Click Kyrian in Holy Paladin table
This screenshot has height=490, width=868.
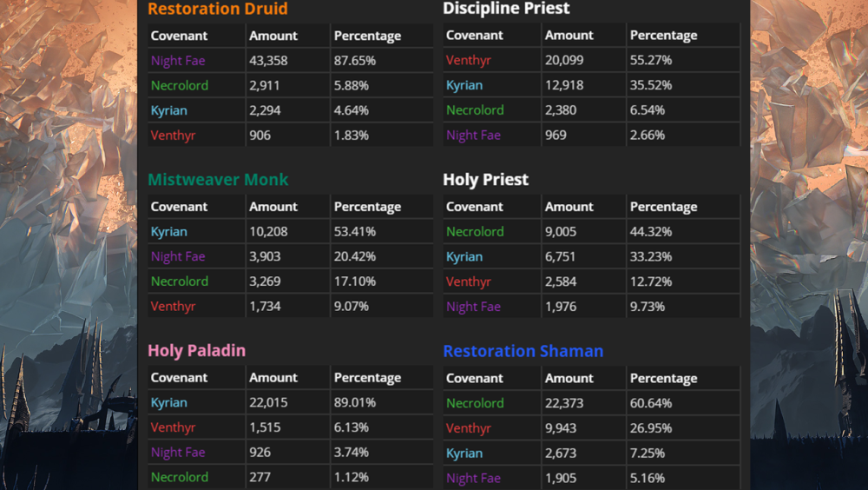[x=168, y=403]
